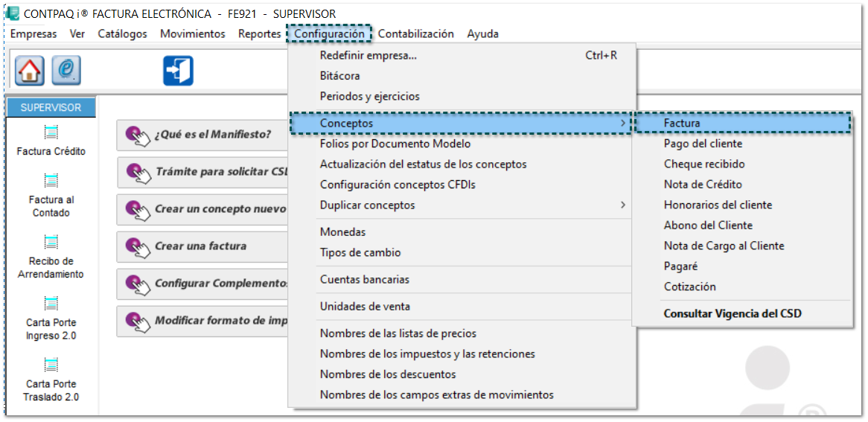
Task: Click the CONTPAQi application title icon
Action: [x=13, y=13]
